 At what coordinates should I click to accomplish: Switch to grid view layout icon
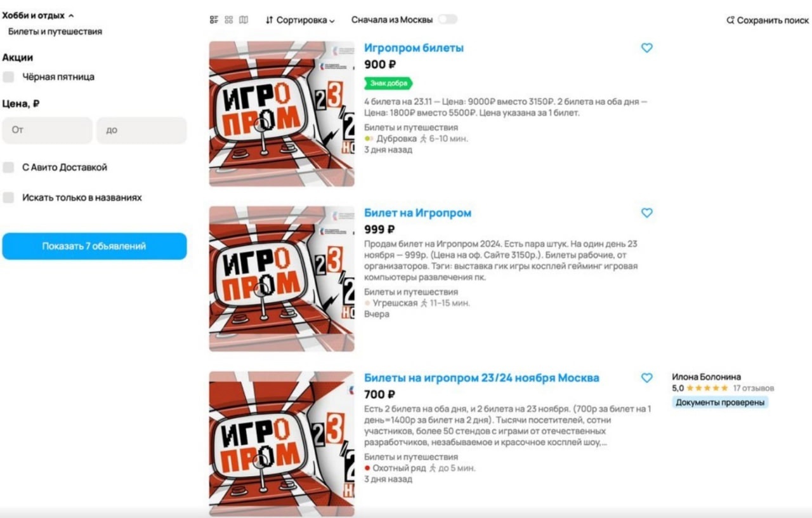point(229,20)
